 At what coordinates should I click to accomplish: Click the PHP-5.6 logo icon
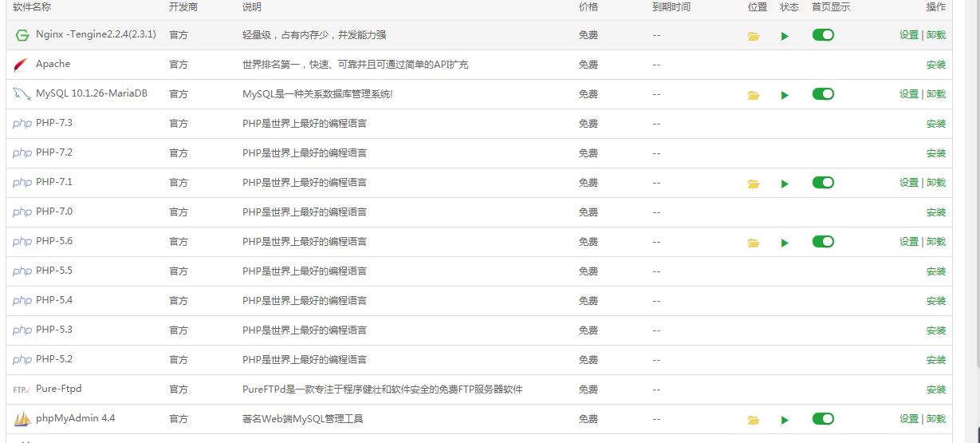pyautogui.click(x=22, y=242)
